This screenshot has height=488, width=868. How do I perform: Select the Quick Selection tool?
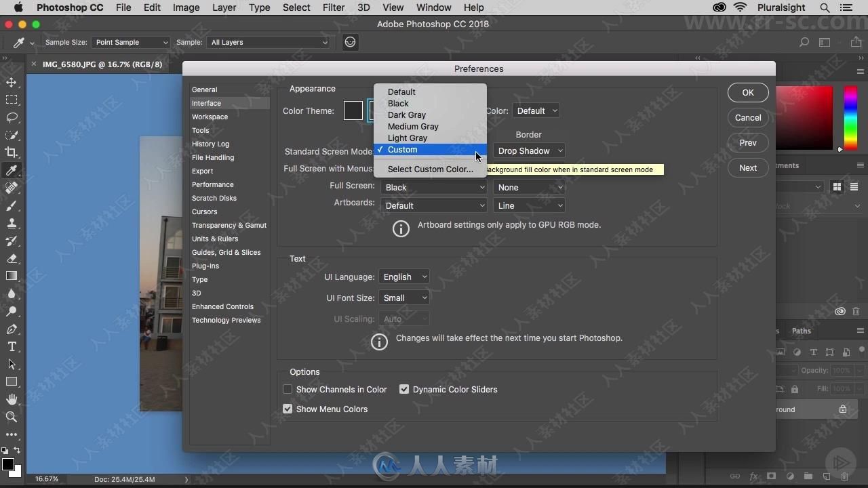click(x=12, y=135)
